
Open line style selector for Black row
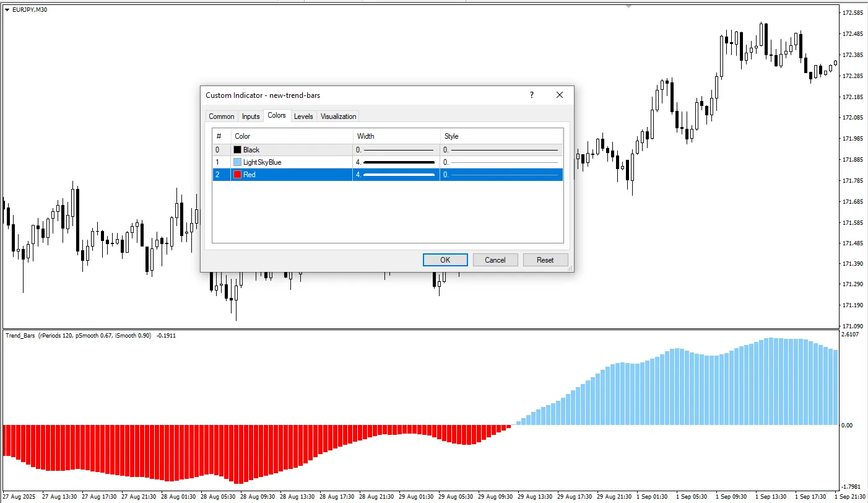501,150
